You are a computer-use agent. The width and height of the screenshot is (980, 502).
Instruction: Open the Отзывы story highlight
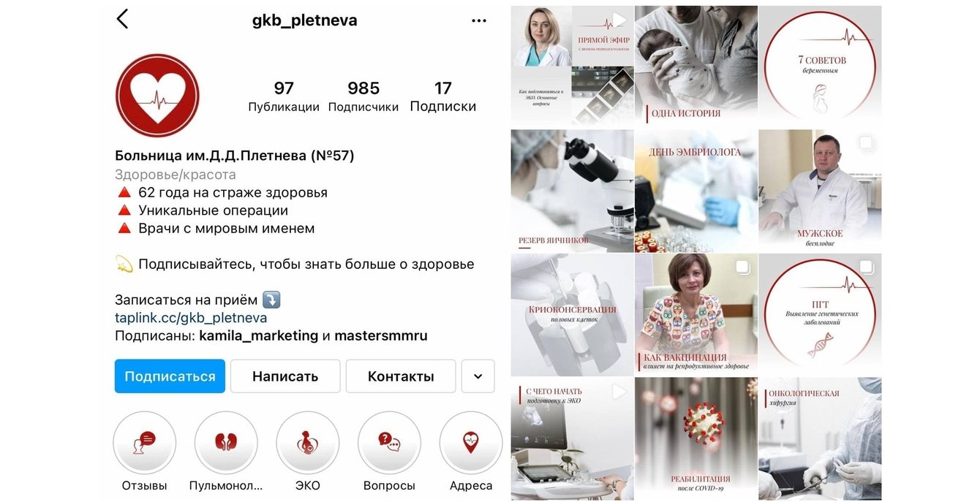[145, 444]
